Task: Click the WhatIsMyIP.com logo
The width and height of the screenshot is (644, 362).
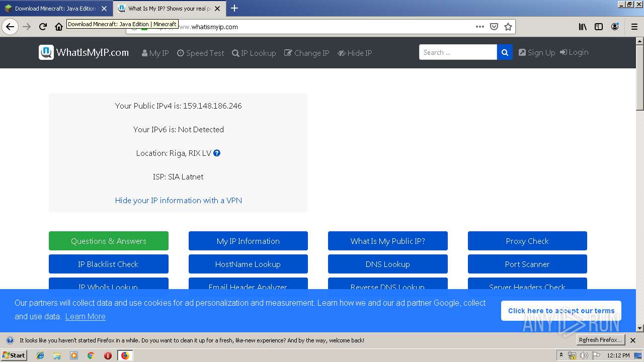Action: coord(84,52)
